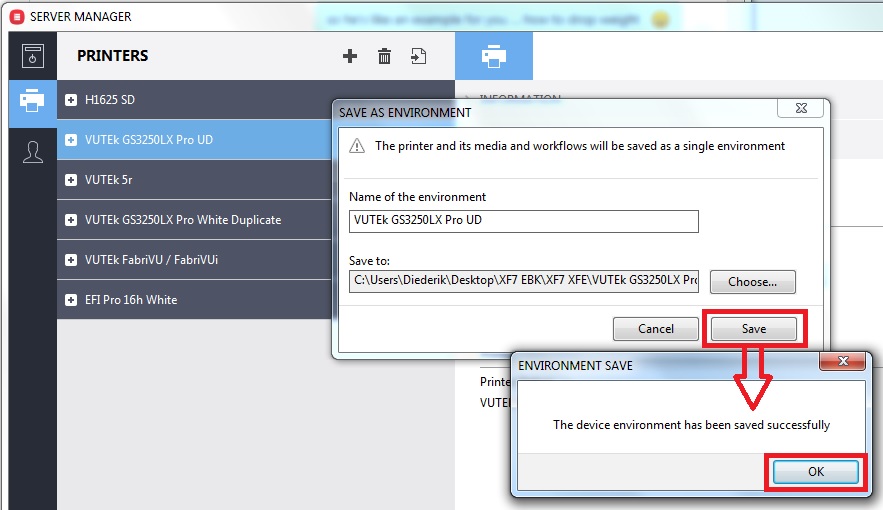Delete selected printer with trash icon
The width and height of the screenshot is (883, 510).
point(384,56)
